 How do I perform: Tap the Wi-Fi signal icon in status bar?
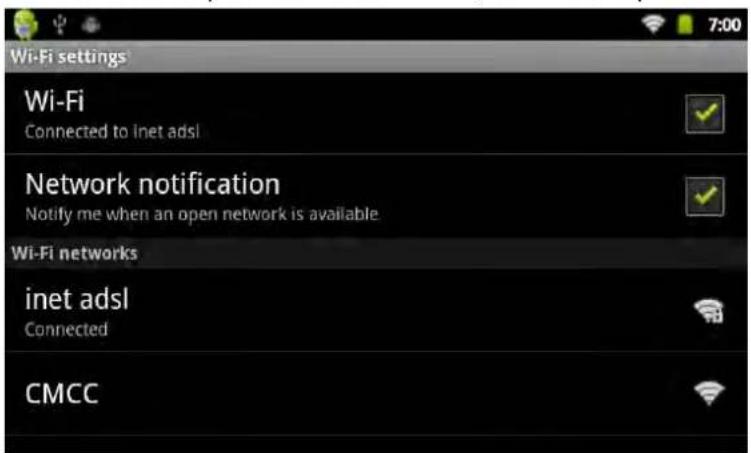(653, 23)
